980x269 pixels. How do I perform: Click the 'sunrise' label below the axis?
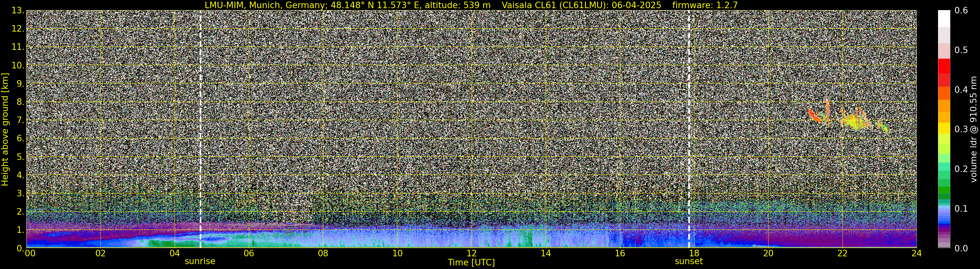(200, 262)
